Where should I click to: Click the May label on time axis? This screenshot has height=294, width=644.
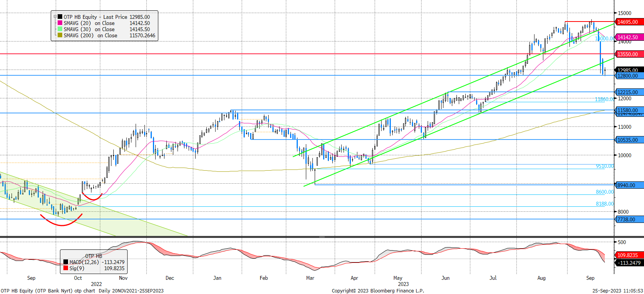(398, 278)
